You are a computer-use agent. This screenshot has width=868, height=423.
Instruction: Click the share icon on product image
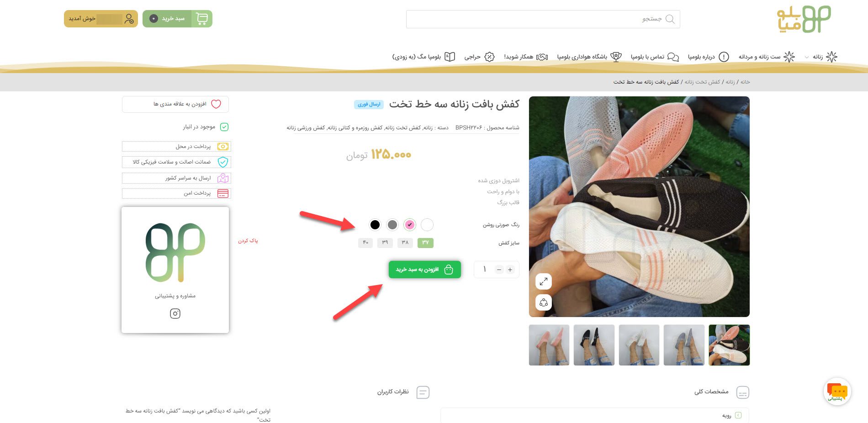pyautogui.click(x=543, y=302)
